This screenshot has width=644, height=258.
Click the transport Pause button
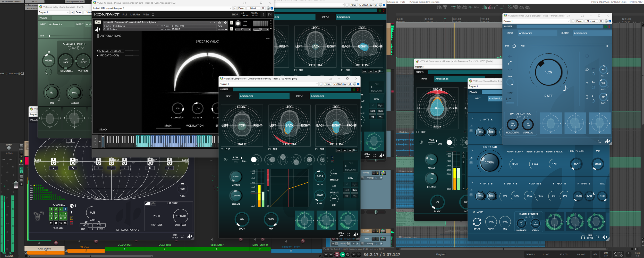(359, 255)
